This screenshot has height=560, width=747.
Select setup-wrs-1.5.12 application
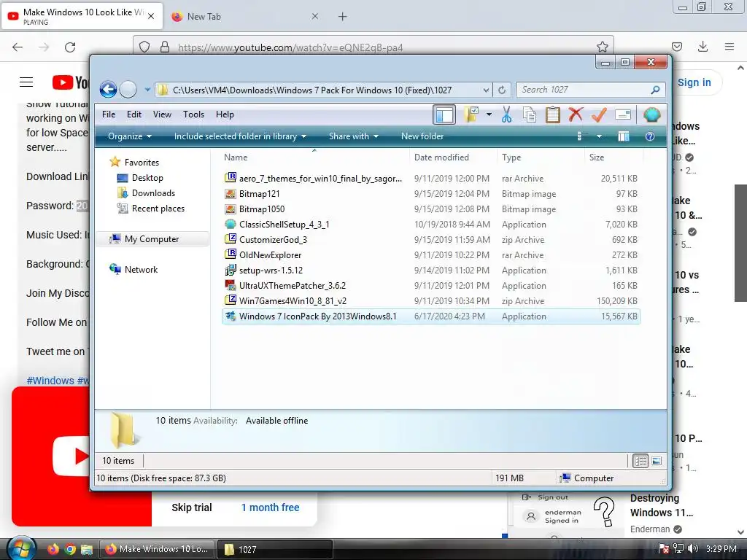pos(430,270)
